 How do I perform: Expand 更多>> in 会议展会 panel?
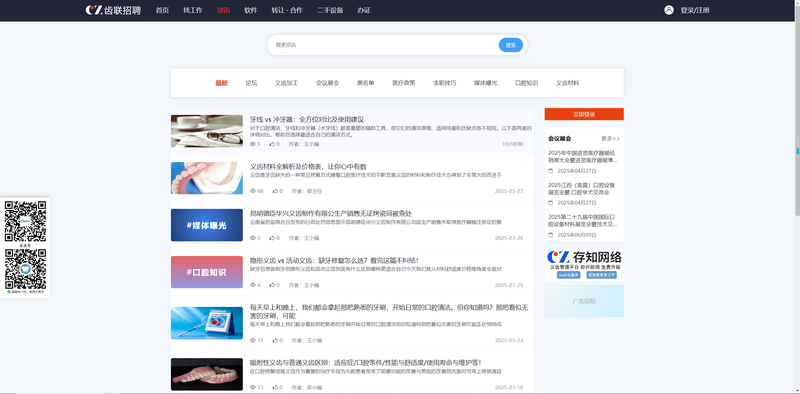(x=610, y=138)
